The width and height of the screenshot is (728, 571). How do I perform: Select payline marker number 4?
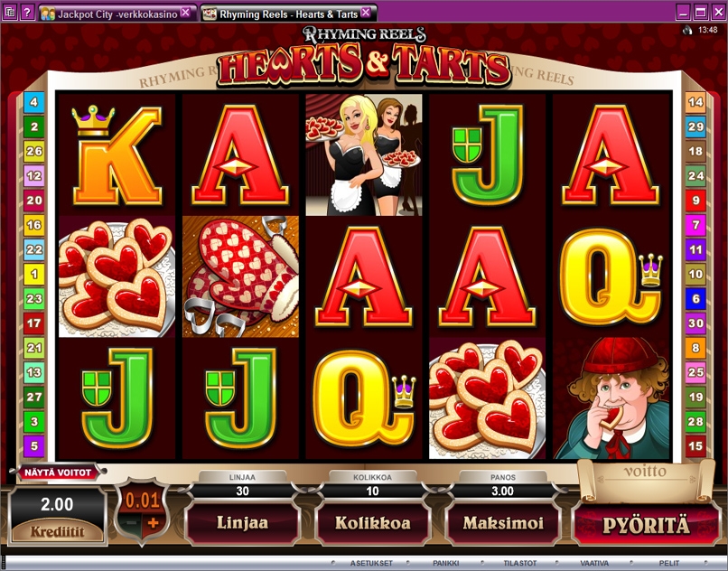34,102
